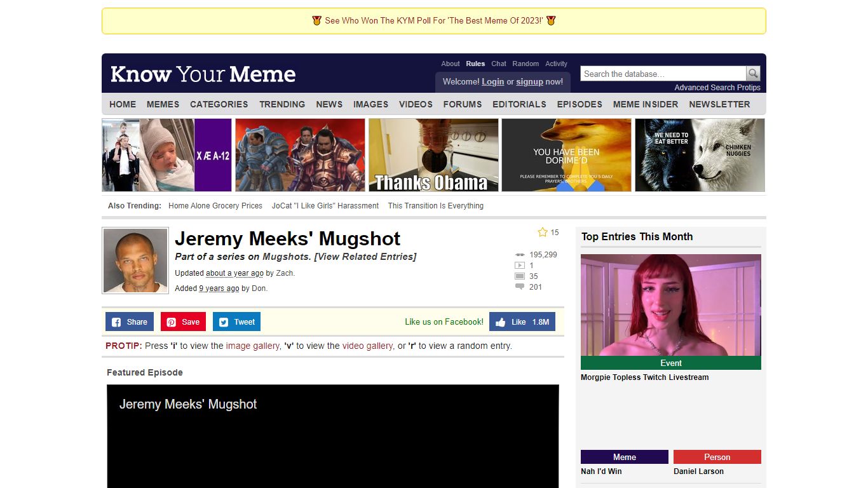Open the HOME nav item
The height and width of the screenshot is (488, 868).
click(x=123, y=104)
